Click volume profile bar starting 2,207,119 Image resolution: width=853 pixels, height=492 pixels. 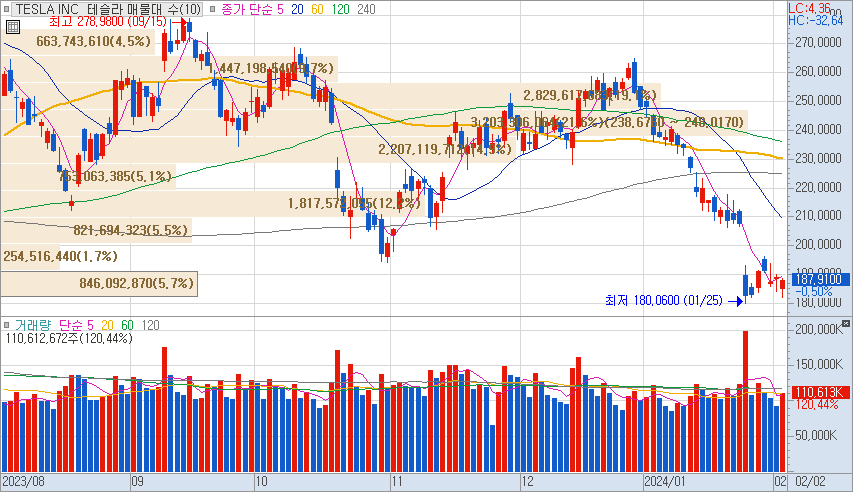260,149
